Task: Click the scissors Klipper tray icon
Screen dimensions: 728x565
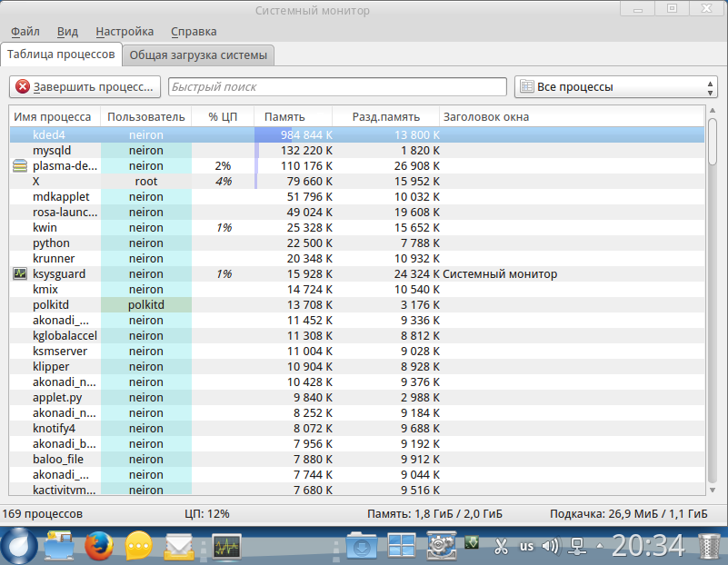Action: [501, 546]
